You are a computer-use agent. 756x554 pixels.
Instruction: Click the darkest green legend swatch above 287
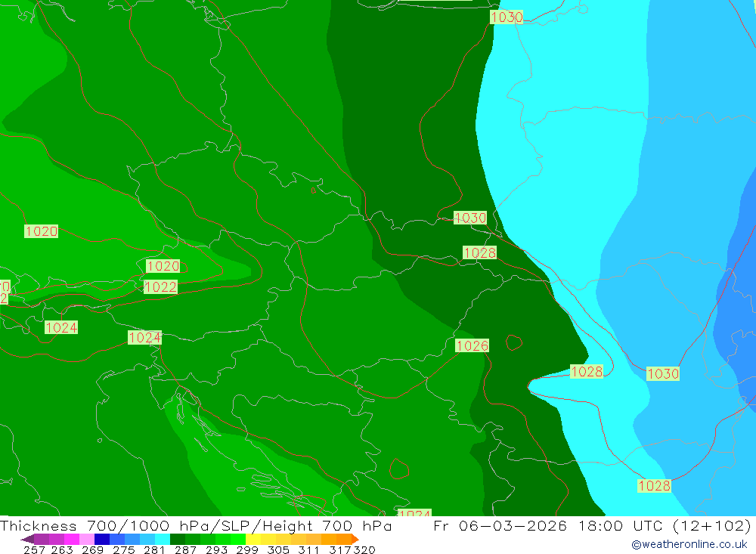click(178, 539)
